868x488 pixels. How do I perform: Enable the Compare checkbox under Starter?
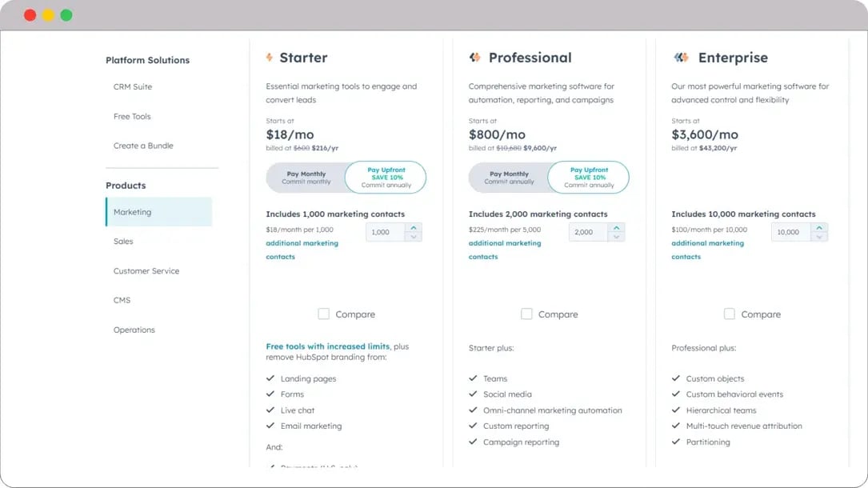(x=324, y=314)
